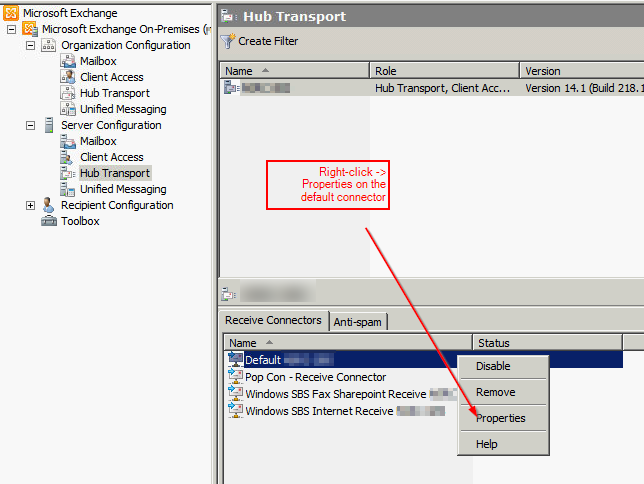
Task: Click the Role column header
Action: click(x=444, y=71)
